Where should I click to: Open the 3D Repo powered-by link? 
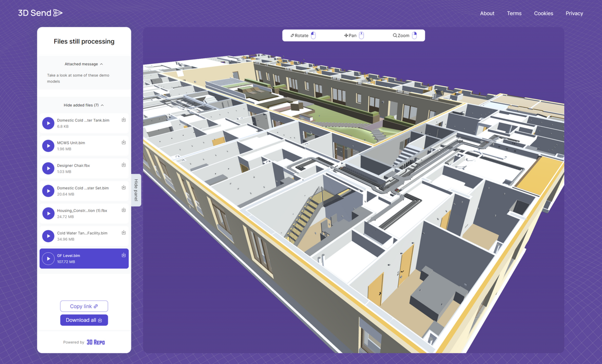(x=95, y=342)
